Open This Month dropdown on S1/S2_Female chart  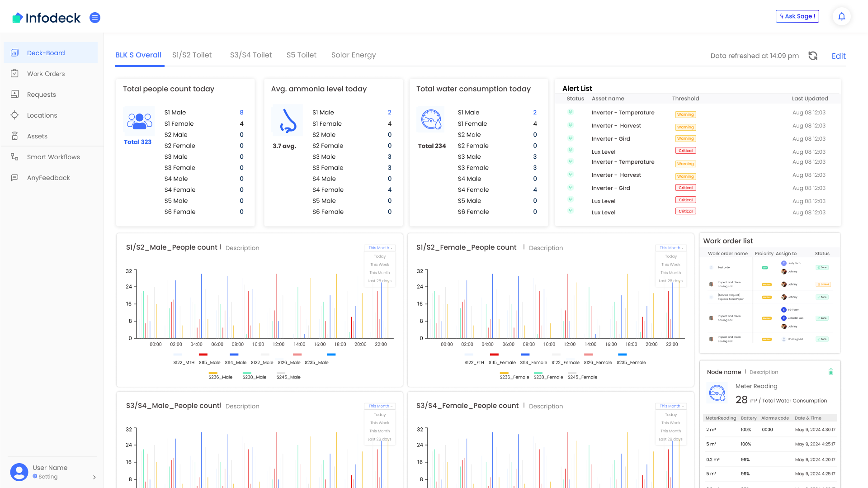click(671, 247)
